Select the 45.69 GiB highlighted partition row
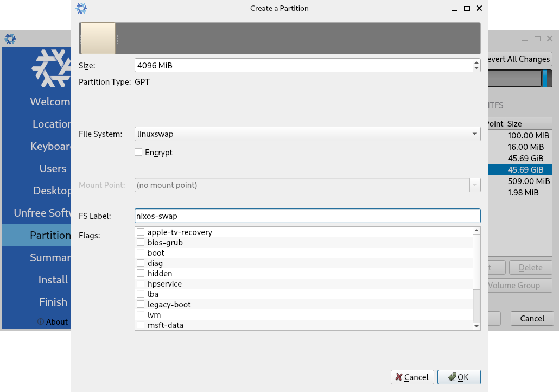Screen dimensions: 559x392 521,170
